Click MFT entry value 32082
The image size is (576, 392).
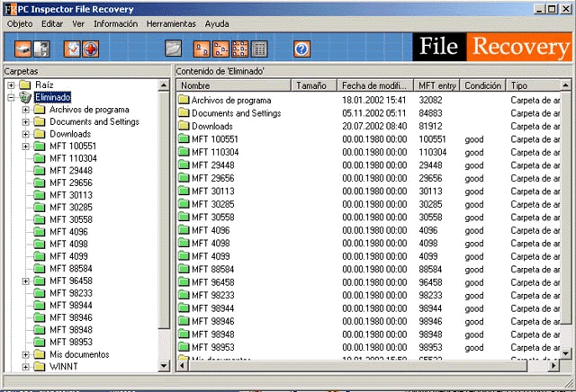click(x=430, y=100)
